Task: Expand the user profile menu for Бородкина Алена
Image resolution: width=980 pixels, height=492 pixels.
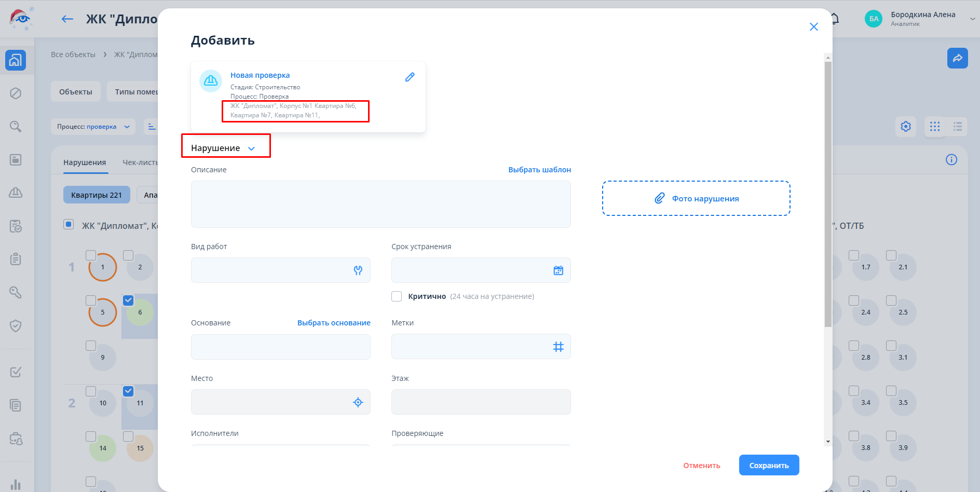Action: click(972, 19)
